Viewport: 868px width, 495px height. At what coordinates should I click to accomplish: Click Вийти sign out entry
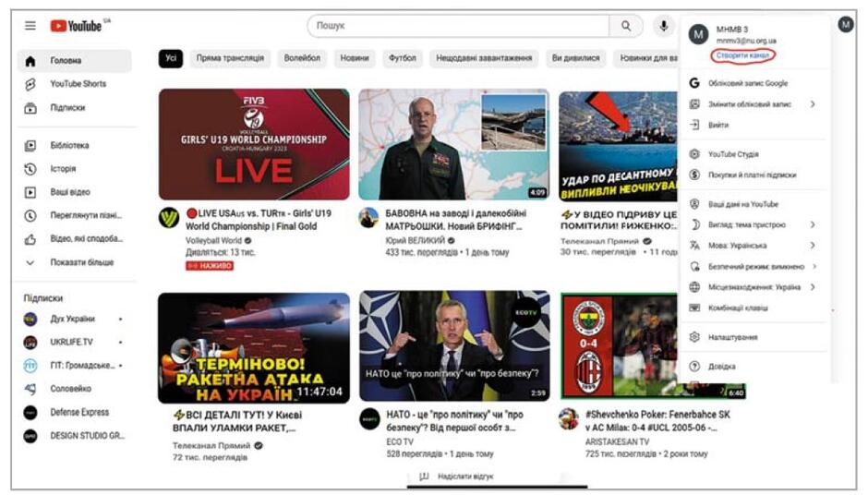(753, 125)
